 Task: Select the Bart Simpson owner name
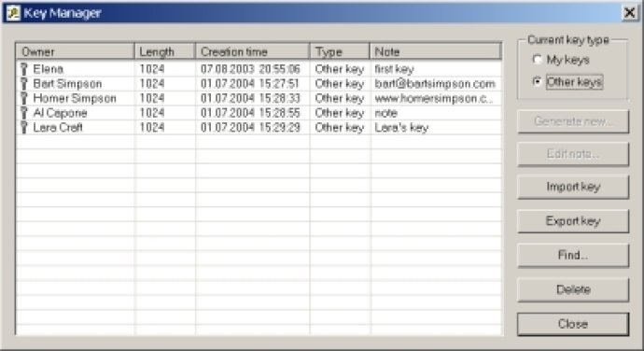[x=67, y=83]
